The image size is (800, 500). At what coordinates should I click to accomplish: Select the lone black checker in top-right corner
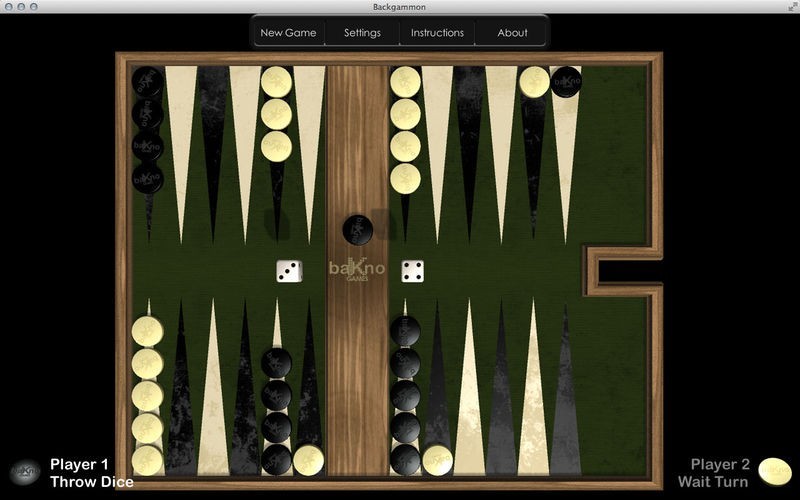point(566,82)
